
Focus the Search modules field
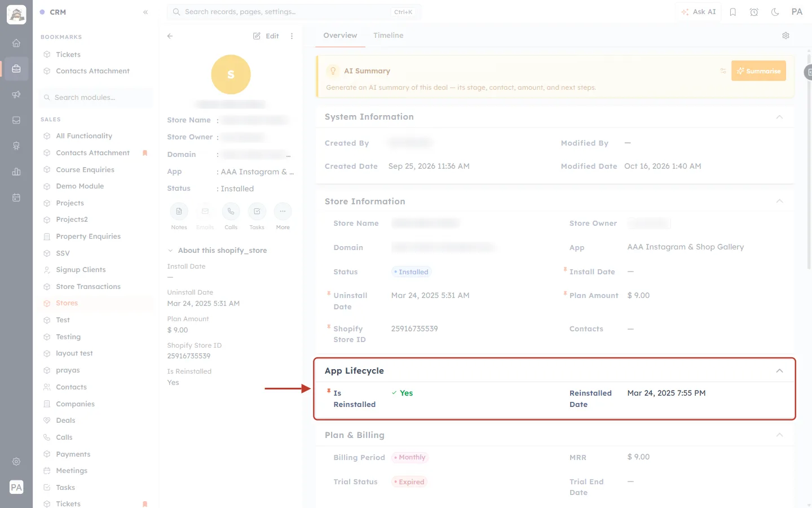click(x=96, y=98)
